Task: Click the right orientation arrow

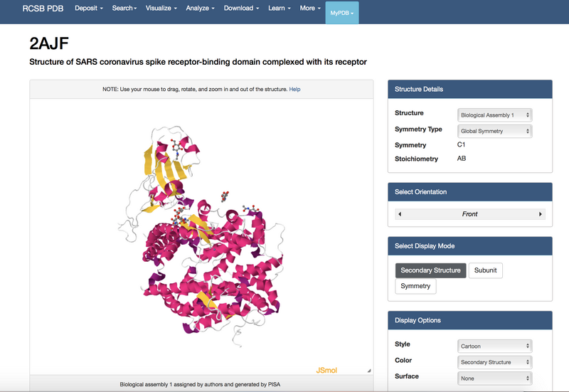Action: tap(541, 214)
